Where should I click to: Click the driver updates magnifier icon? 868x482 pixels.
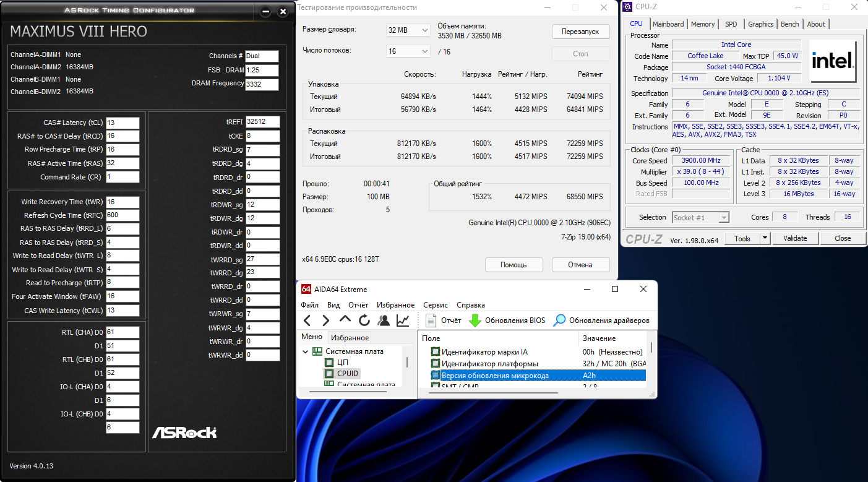559,321
